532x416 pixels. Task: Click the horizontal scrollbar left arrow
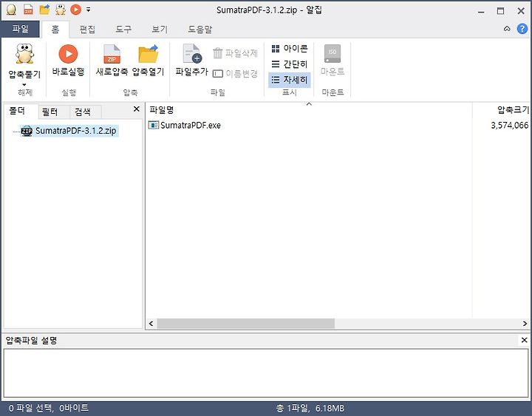pyautogui.click(x=151, y=324)
